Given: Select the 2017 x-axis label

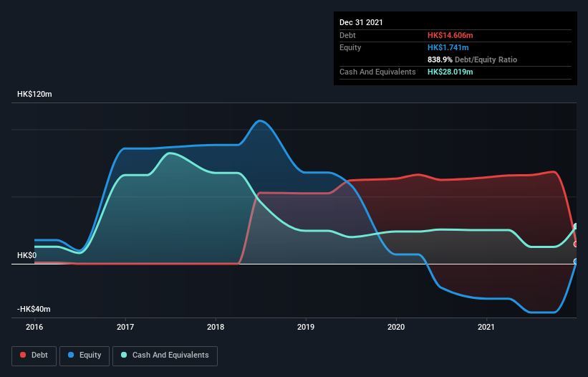Looking at the screenshot, I should [x=125, y=327].
